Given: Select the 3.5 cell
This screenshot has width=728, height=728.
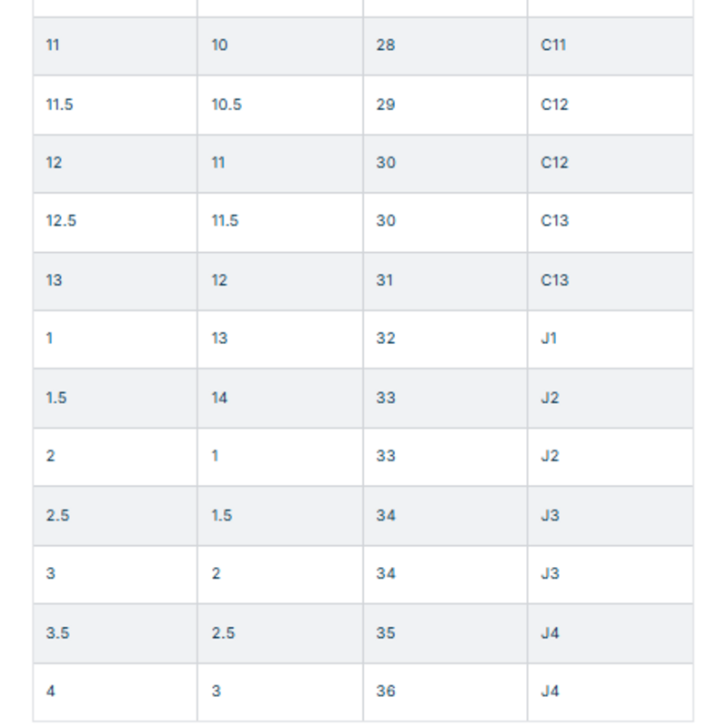Looking at the screenshot, I should click(x=57, y=632).
